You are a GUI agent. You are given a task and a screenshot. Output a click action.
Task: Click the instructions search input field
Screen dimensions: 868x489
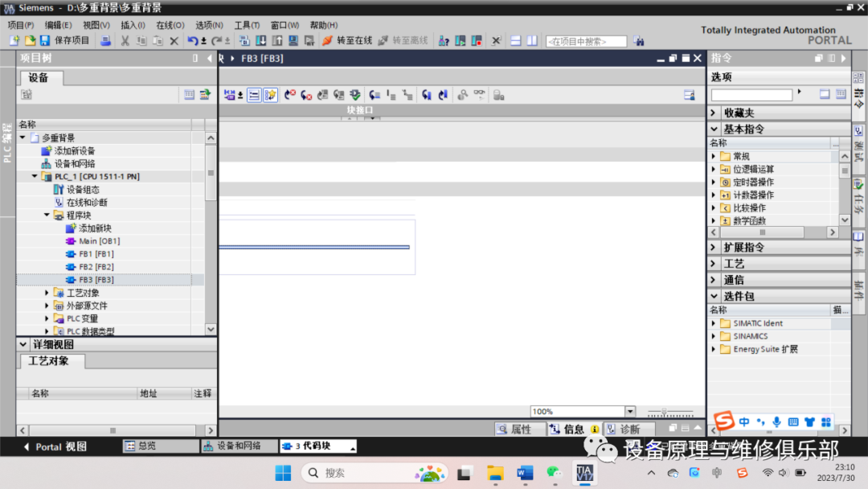751,95
